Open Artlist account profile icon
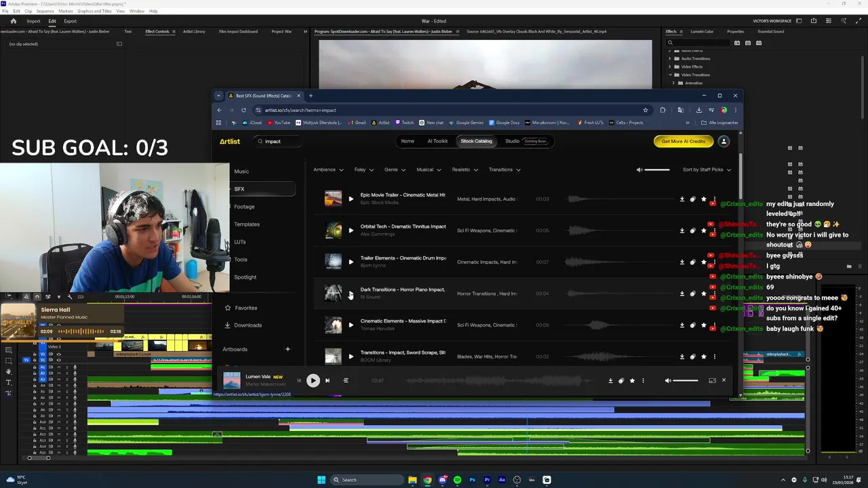This screenshot has width=868, height=488. click(x=724, y=141)
